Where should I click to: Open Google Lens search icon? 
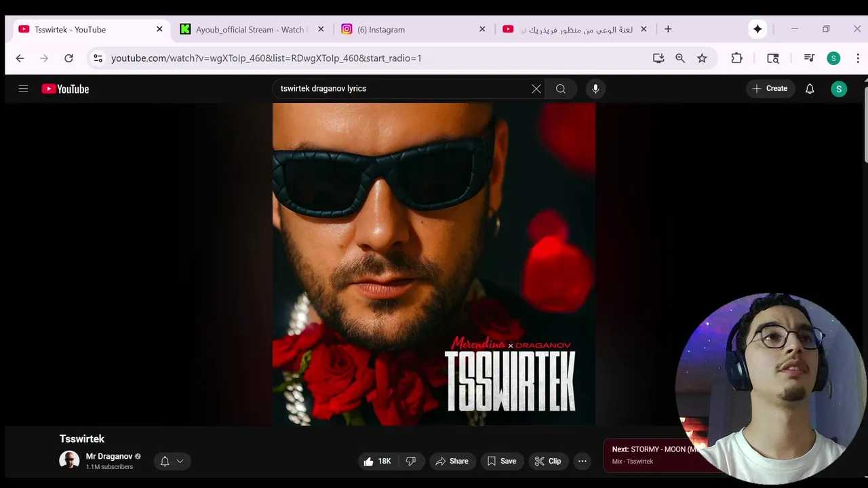coord(773,58)
